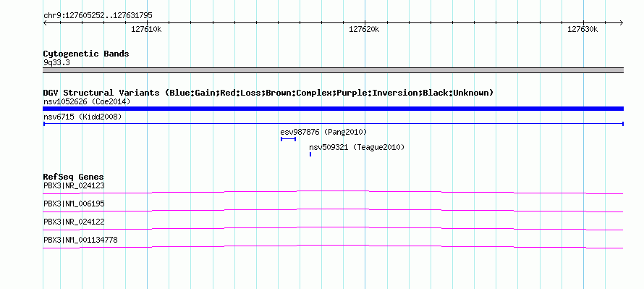
Task: Click the PBX3|NR_024123 magenta gene line
Action: click(333, 192)
